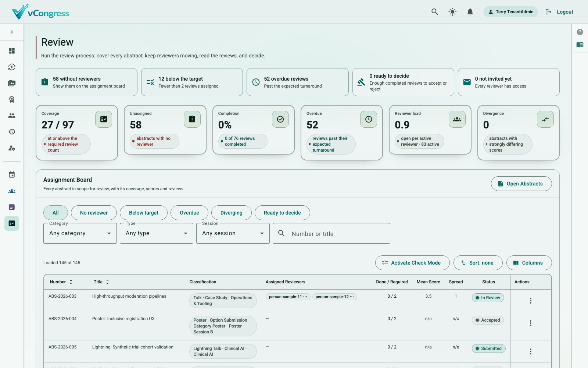Click reviewer chip person-sample-12
Viewport: 588px width, 368px height.
pos(335,297)
